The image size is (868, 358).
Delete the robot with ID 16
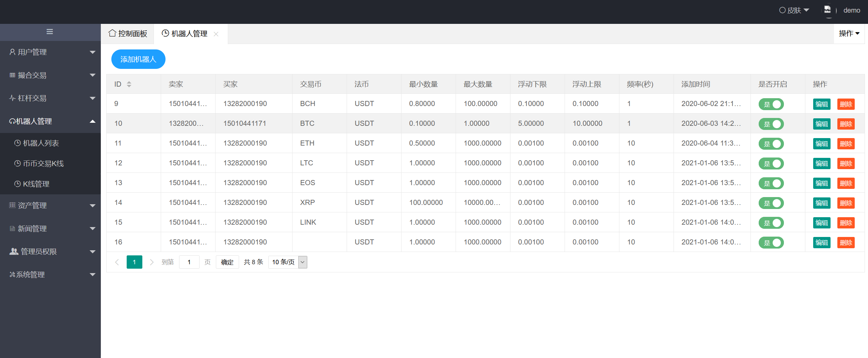846,242
